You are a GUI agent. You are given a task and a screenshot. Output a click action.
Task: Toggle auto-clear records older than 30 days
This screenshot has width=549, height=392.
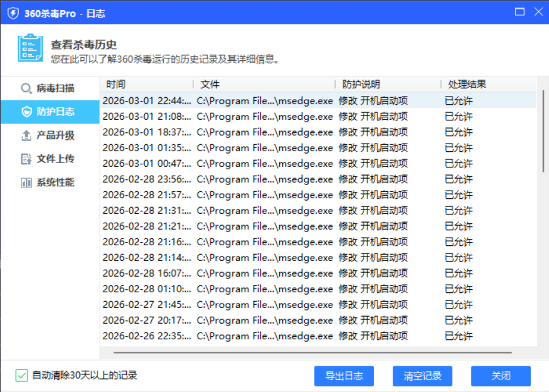click(x=22, y=375)
